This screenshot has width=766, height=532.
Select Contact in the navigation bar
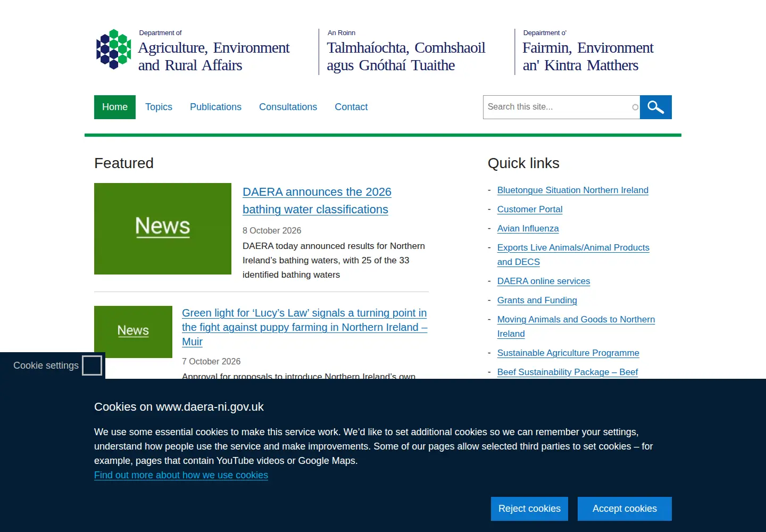351,107
